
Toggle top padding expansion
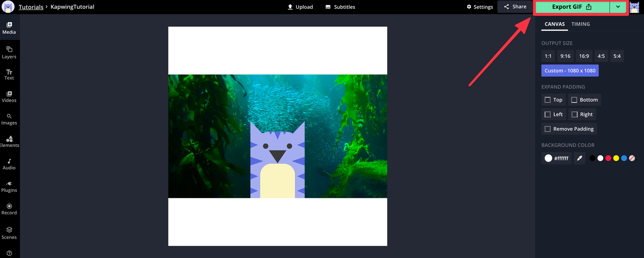[x=553, y=100]
